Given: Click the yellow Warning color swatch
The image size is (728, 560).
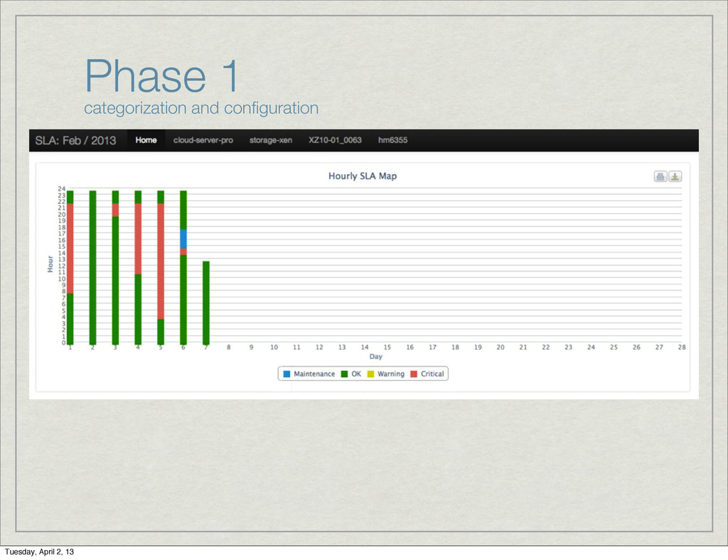Looking at the screenshot, I should pos(370,374).
